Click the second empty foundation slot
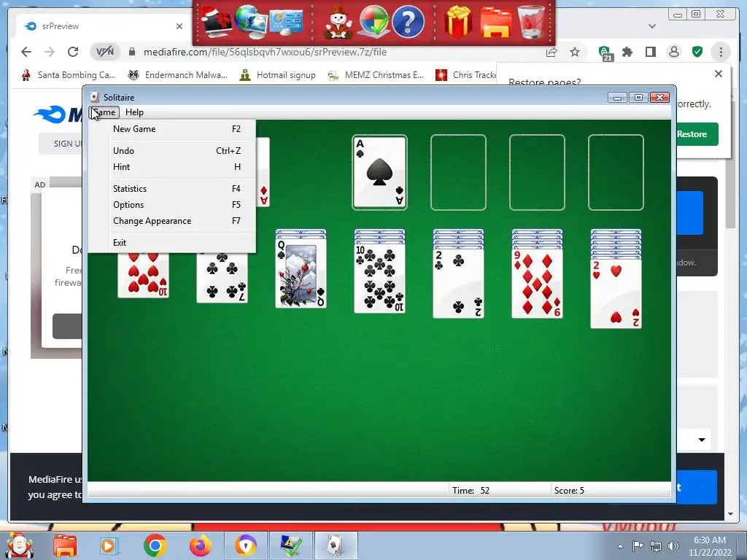The height and width of the screenshot is (560, 747). pos(458,172)
